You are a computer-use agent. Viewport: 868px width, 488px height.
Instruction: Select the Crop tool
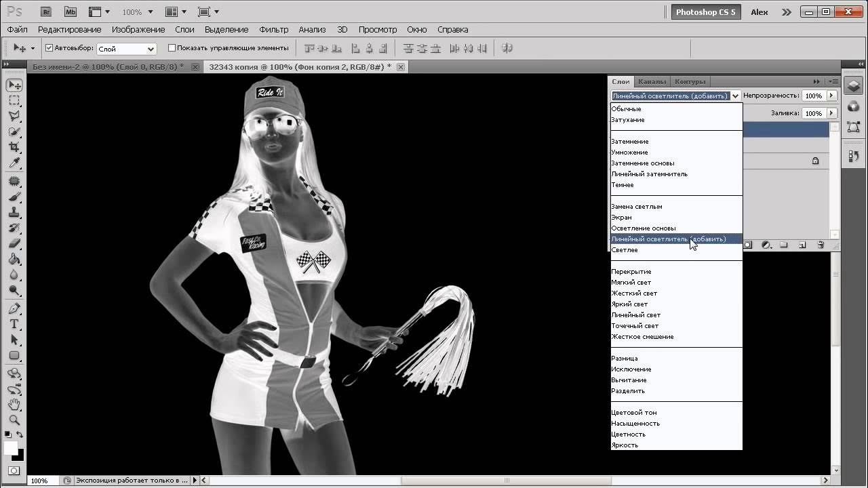tap(14, 147)
